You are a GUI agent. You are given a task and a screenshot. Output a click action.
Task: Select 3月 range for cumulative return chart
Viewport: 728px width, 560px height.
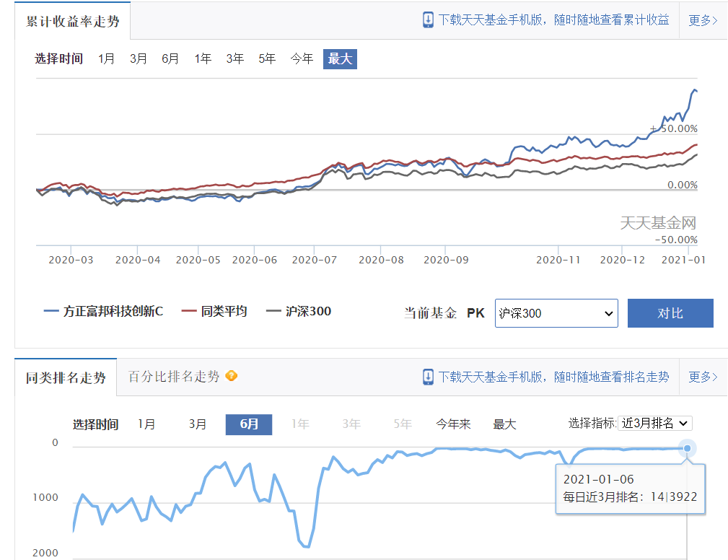(139, 59)
